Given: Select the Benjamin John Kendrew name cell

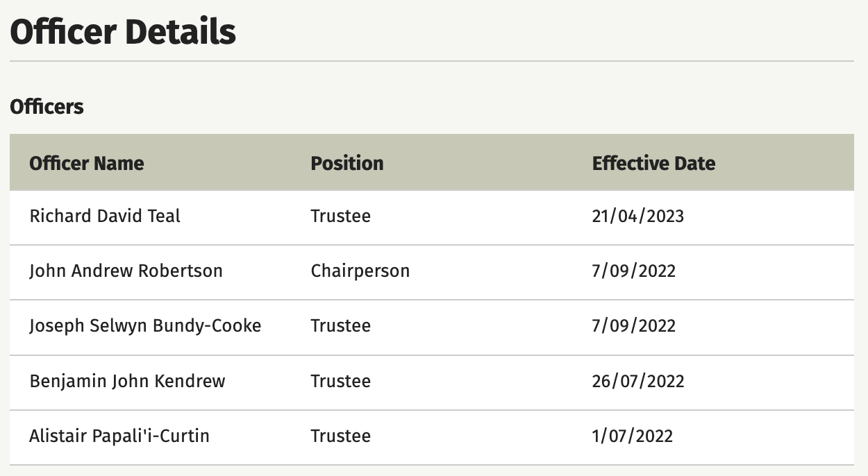Looking at the screenshot, I should (127, 381).
